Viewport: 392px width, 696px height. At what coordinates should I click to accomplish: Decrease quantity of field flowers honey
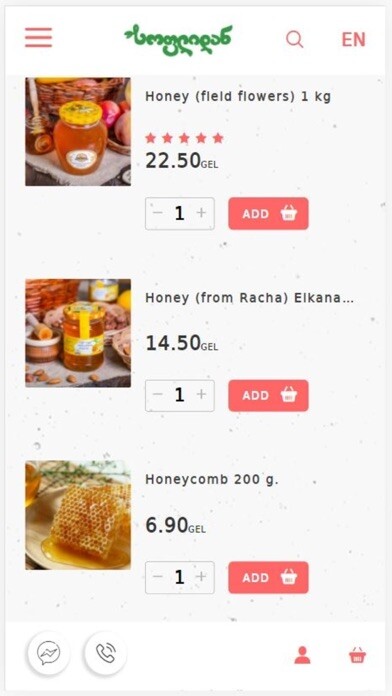[x=158, y=213]
